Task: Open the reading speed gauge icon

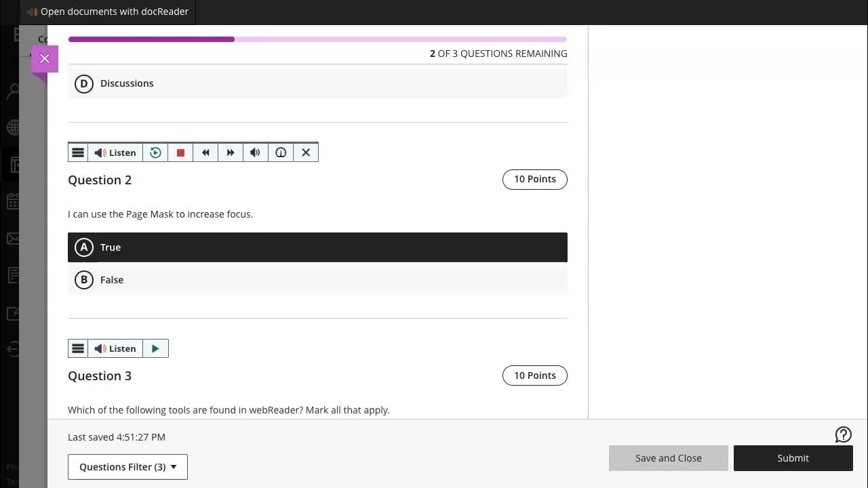Action: pyautogui.click(x=281, y=152)
